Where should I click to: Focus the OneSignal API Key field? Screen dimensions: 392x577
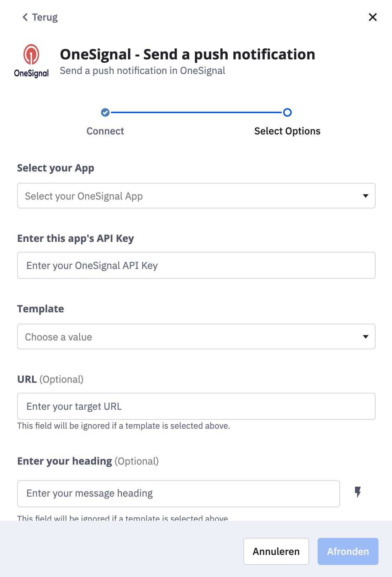(196, 265)
